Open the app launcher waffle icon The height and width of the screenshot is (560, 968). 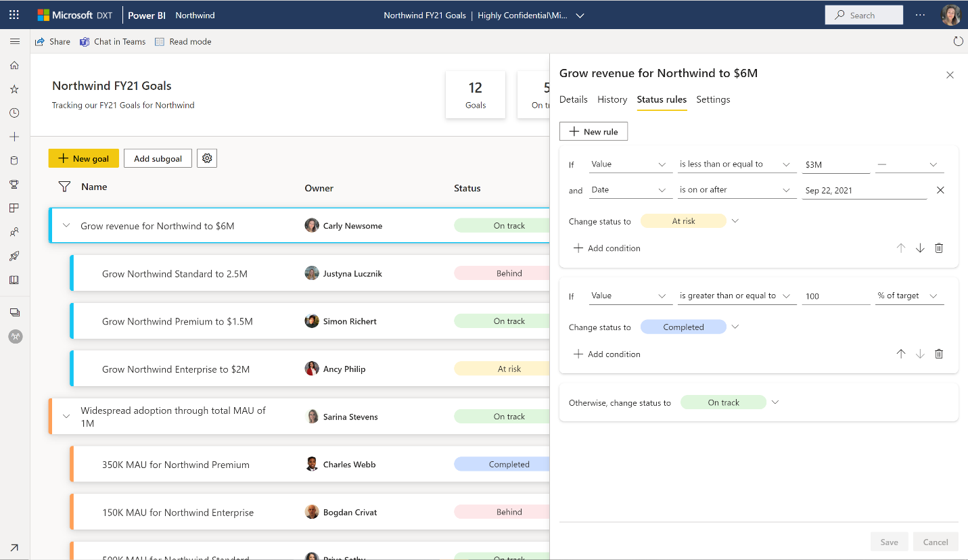tap(14, 14)
